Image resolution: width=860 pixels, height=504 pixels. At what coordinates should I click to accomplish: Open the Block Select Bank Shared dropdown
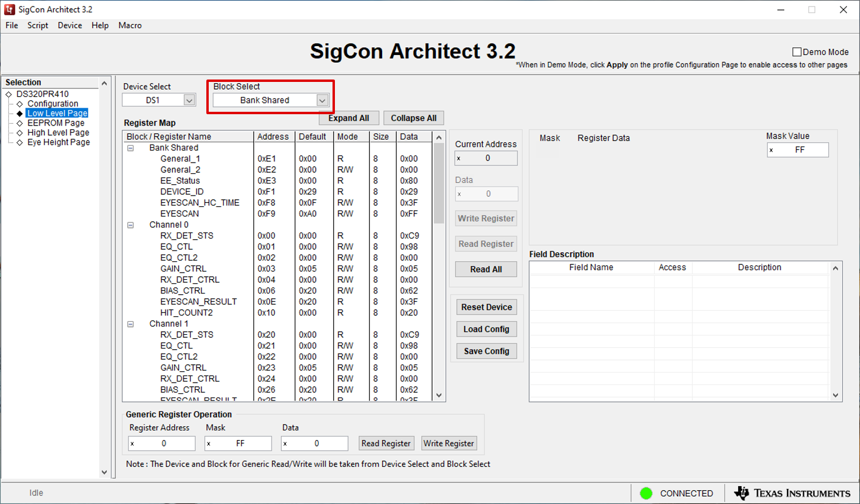click(322, 100)
